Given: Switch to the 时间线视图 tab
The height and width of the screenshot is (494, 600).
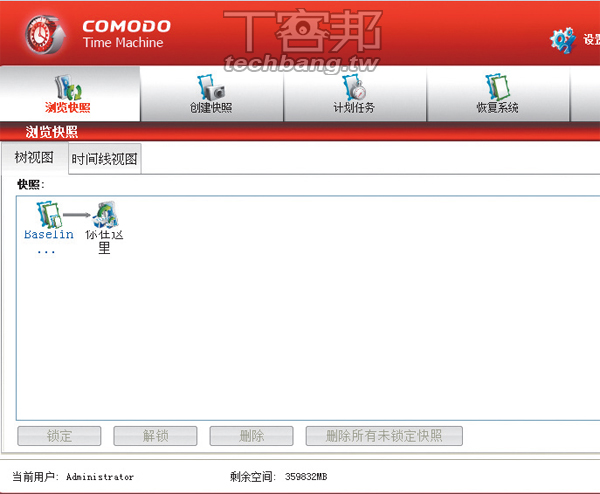Looking at the screenshot, I should [104, 159].
